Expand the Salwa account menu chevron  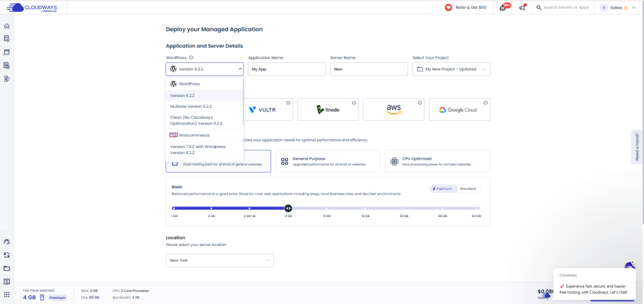pyautogui.click(x=634, y=8)
